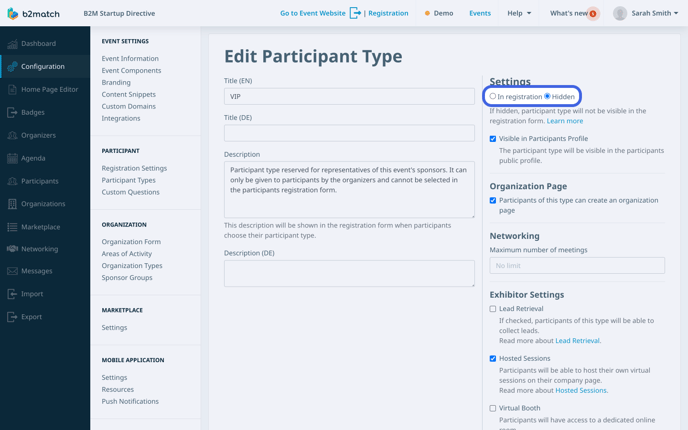Click the Organizers people icon
688x430 pixels.
point(12,135)
